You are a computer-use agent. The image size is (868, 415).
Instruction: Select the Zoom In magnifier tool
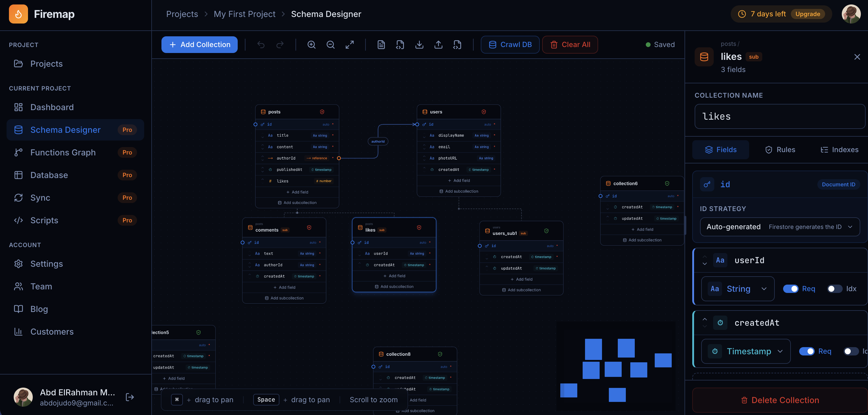coord(311,44)
